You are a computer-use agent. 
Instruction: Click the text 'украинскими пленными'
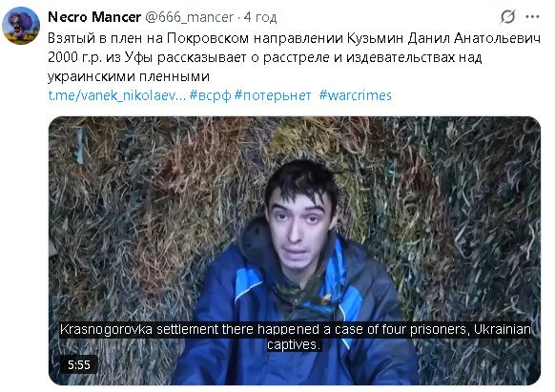coord(129,76)
